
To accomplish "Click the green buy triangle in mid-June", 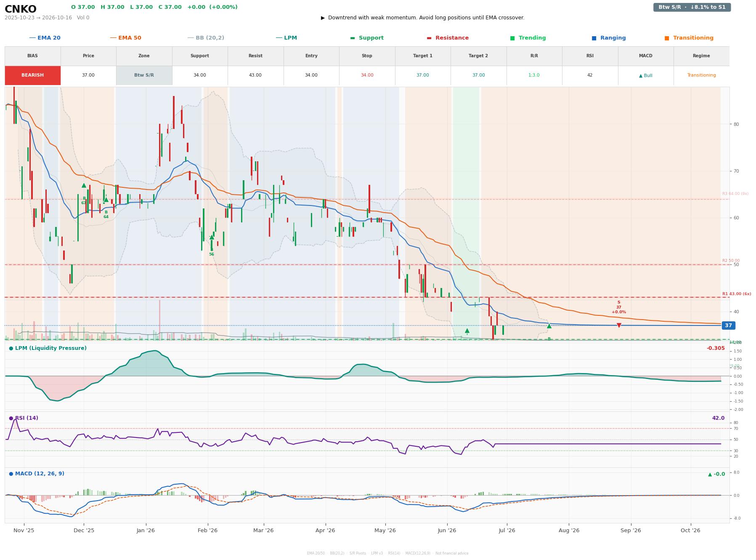I will click(467, 331).
